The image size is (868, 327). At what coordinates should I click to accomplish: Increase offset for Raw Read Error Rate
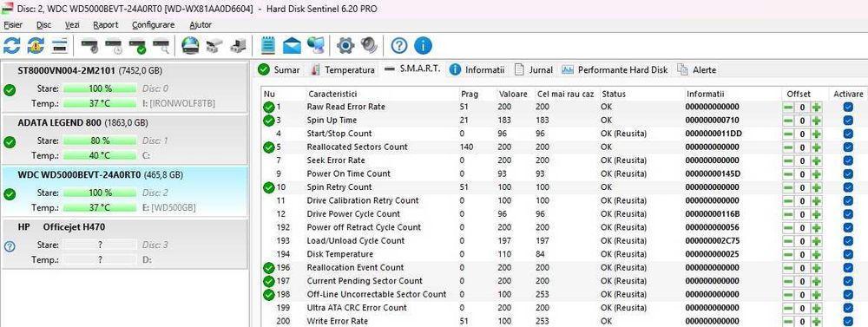pos(817,107)
